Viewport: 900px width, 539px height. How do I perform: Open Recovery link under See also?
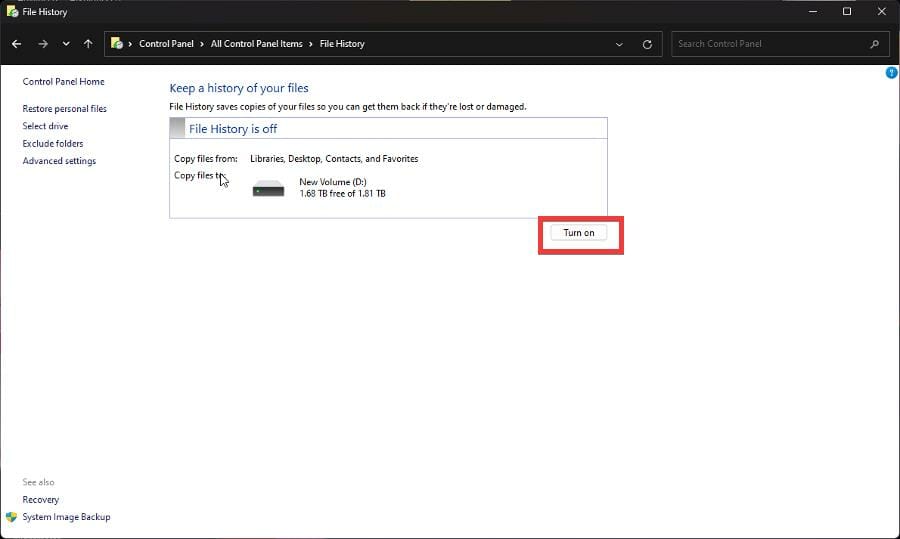(40, 499)
